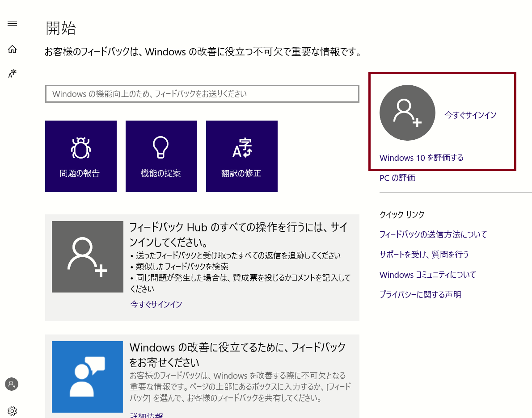The image size is (532, 418).
Task: Open フィードバックの送信方法について link
Action: (x=433, y=234)
